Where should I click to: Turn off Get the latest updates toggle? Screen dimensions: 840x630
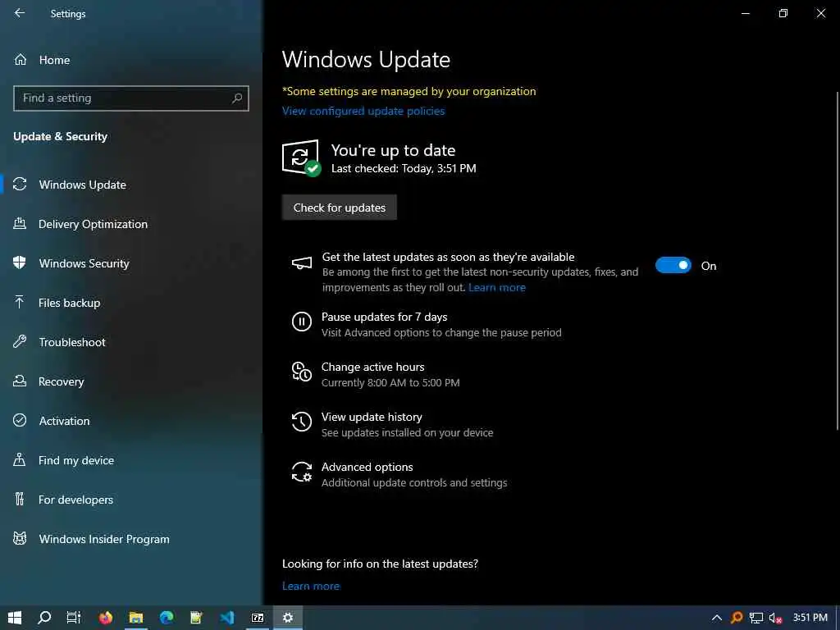[x=673, y=265]
